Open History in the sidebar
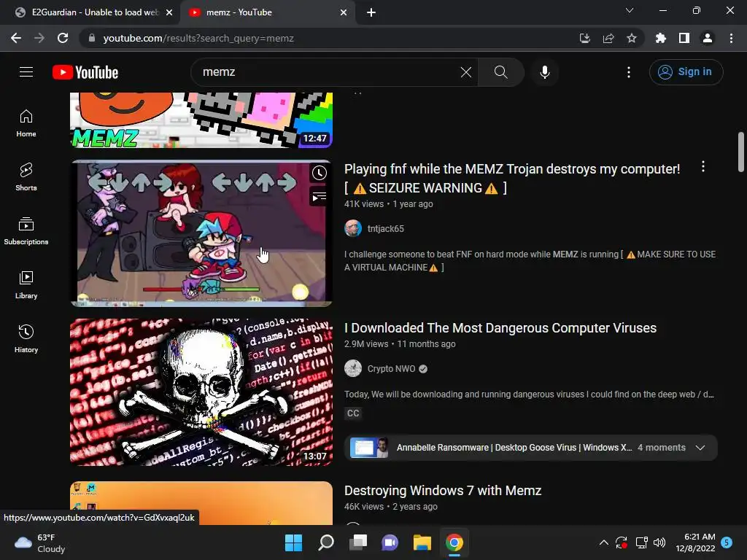The image size is (747, 560). 26,338
